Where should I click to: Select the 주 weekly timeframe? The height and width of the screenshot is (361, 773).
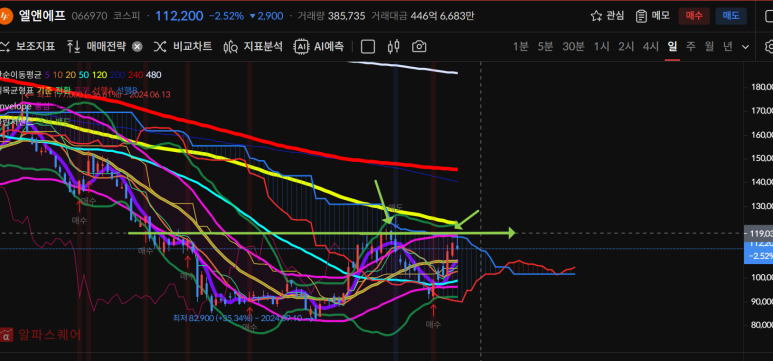691,46
